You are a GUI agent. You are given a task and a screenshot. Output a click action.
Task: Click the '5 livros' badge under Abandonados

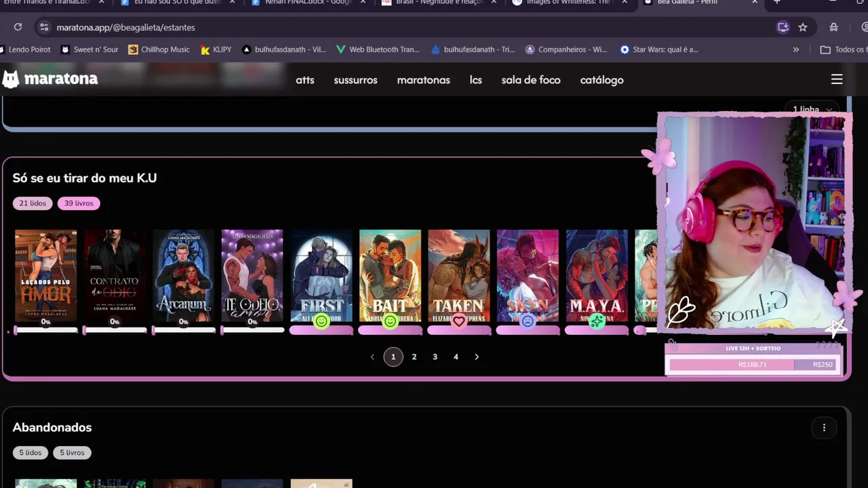pyautogui.click(x=72, y=453)
